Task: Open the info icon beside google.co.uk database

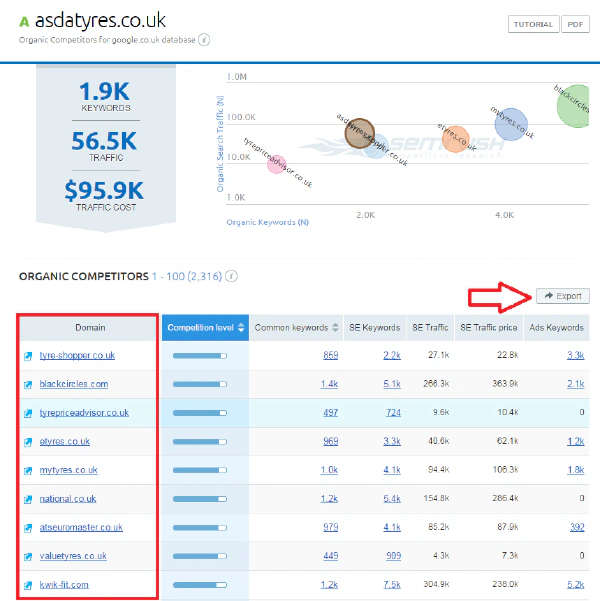Action: click(x=204, y=40)
